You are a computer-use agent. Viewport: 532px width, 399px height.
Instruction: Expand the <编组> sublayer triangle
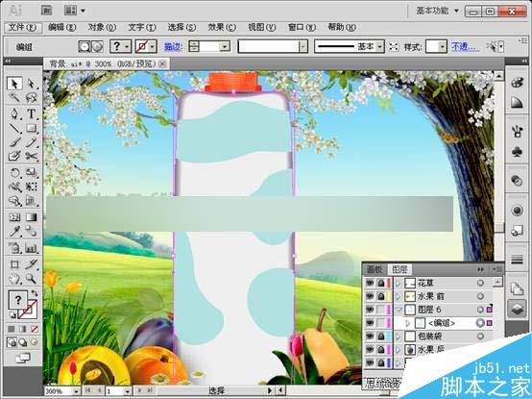(408, 323)
